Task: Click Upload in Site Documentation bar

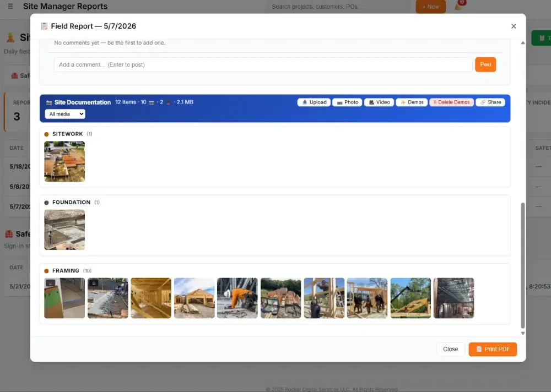Action: pos(314,102)
